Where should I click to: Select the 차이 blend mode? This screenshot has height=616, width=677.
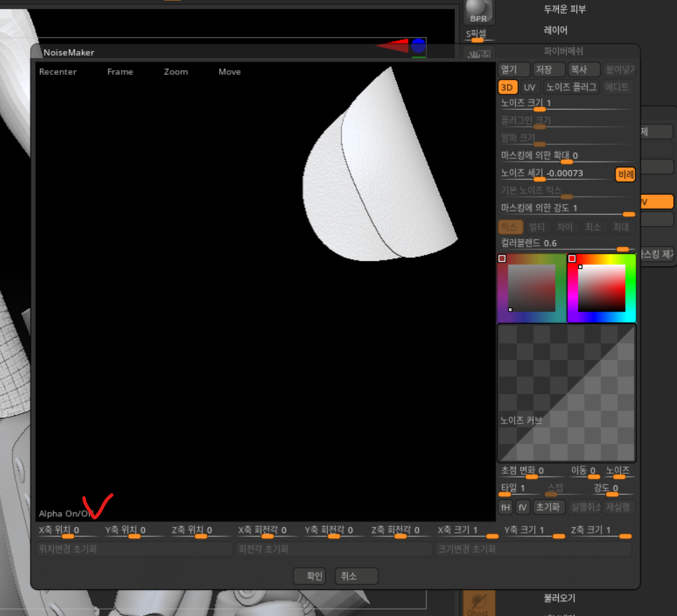[x=565, y=227]
